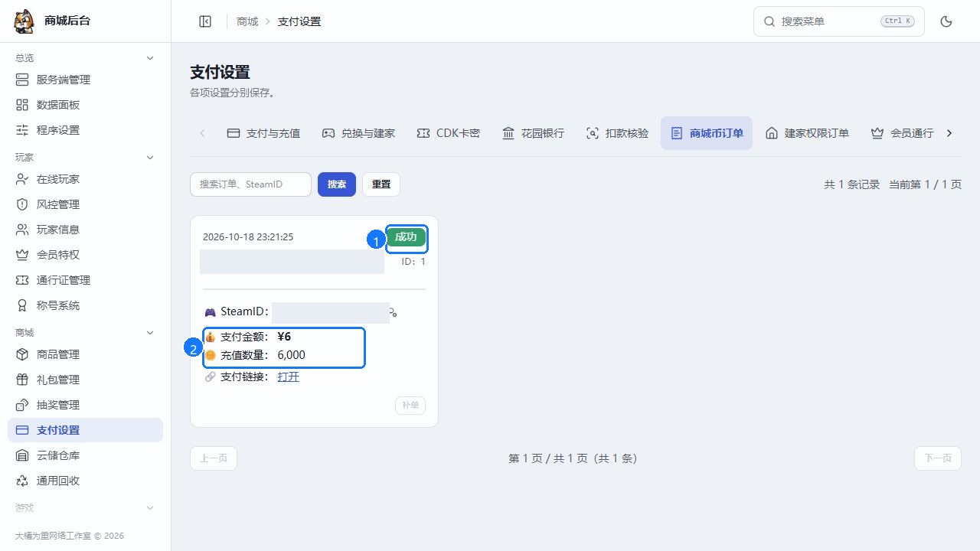Click the order timestamp 2026-10-18 23:21:25
This screenshot has height=551, width=980.
[x=248, y=237]
